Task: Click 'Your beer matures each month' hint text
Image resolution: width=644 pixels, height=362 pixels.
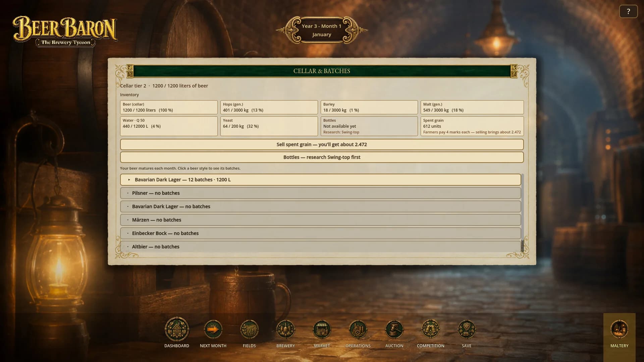Action: click(x=180, y=168)
